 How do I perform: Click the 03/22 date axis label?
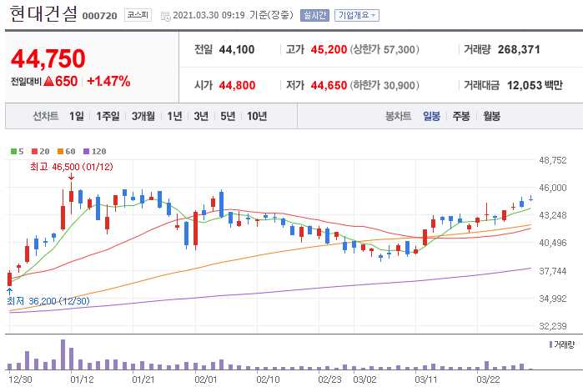pos(488,379)
